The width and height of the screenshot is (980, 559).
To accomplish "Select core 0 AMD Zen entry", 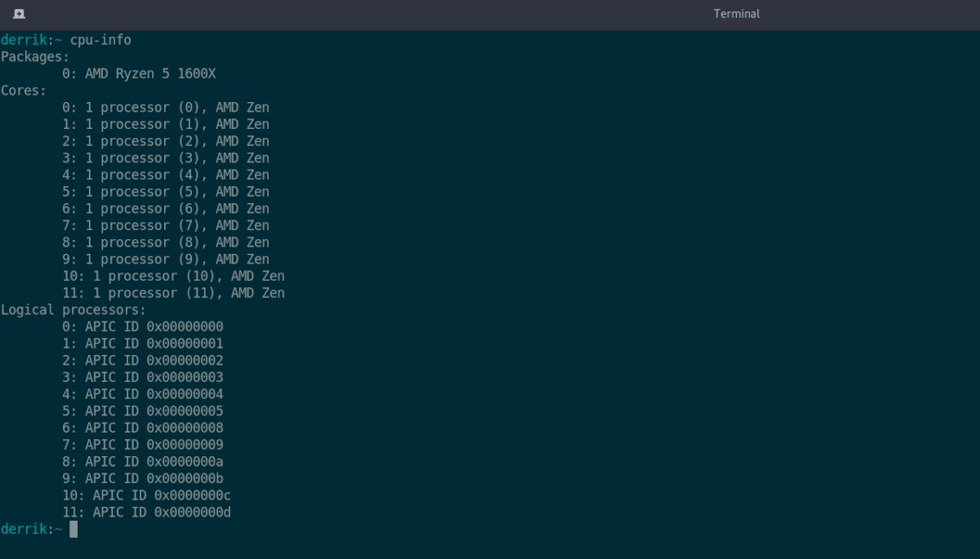I will coord(166,107).
